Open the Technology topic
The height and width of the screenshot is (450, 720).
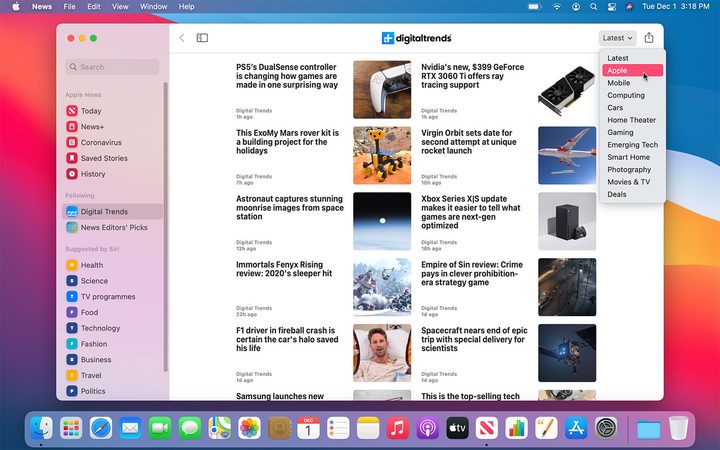(x=113, y=328)
